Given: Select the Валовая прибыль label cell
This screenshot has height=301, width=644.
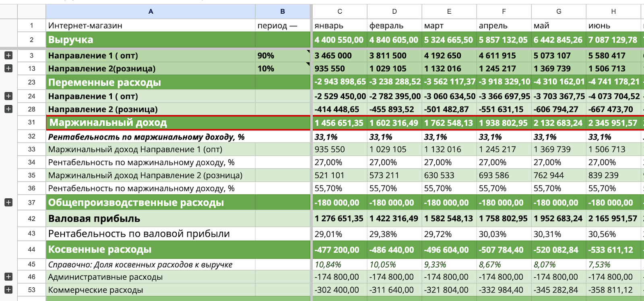Looking at the screenshot, I should coord(151,219).
